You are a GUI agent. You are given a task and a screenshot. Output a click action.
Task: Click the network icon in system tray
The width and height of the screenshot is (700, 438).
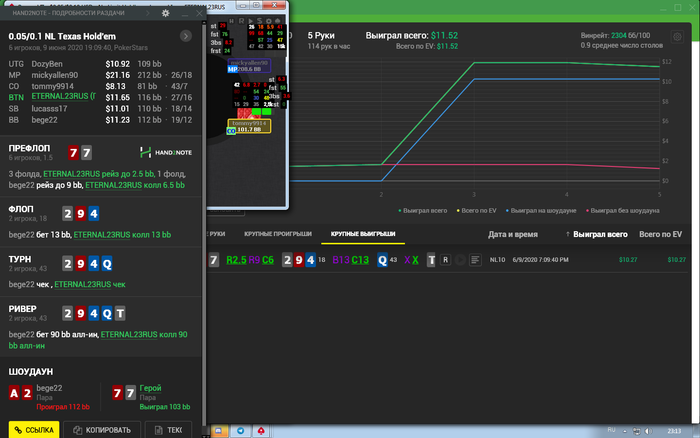[637, 431]
